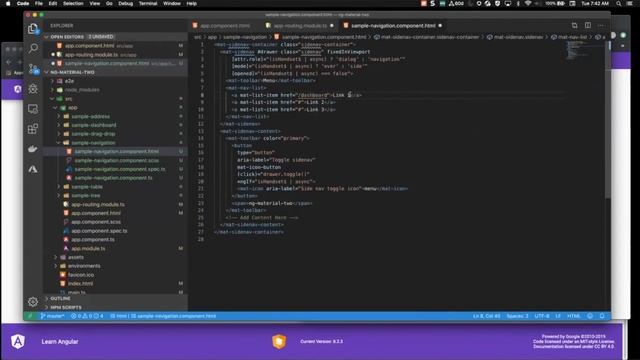Click the Angular shield logo in the purple footer
The image size is (640, 360).
point(18,341)
